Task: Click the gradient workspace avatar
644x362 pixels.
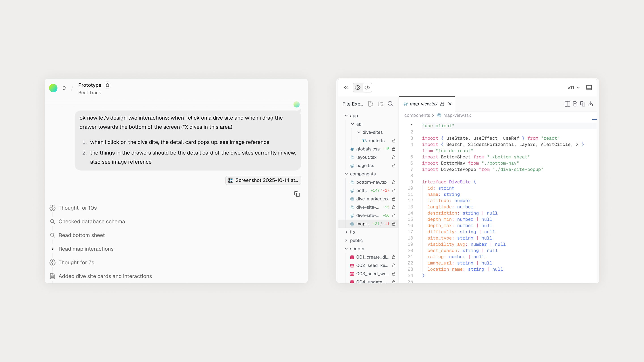Action: tap(53, 88)
